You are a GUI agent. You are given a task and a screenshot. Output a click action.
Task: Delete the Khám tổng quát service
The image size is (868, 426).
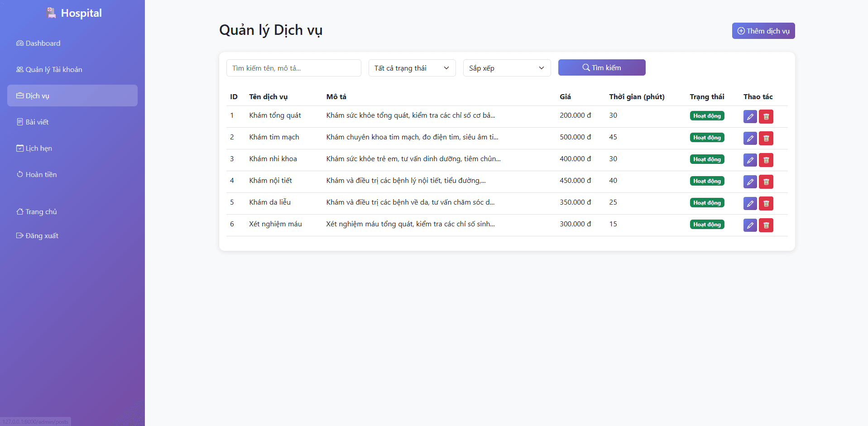[x=766, y=117]
